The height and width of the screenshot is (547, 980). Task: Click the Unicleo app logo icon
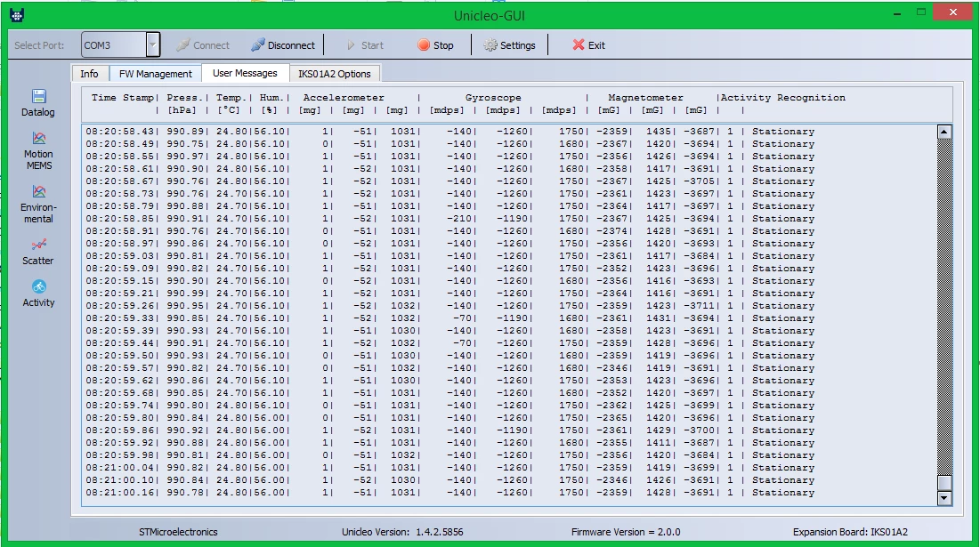pos(18,15)
